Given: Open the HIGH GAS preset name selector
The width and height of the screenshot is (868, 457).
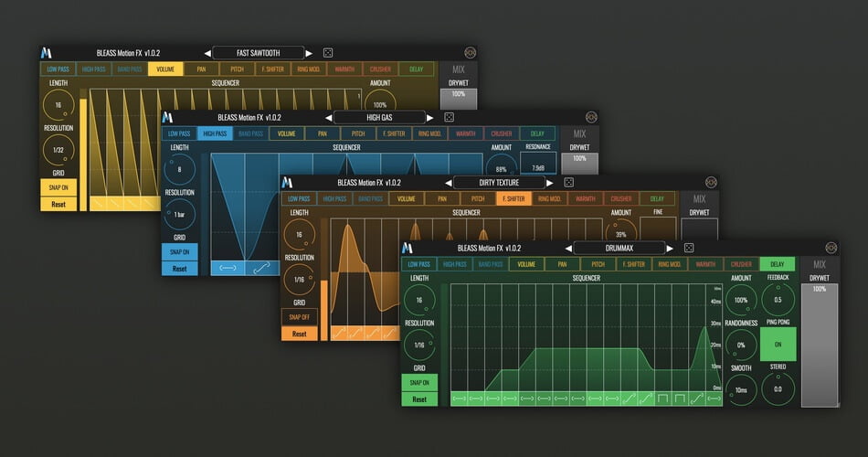Looking at the screenshot, I should [379, 117].
